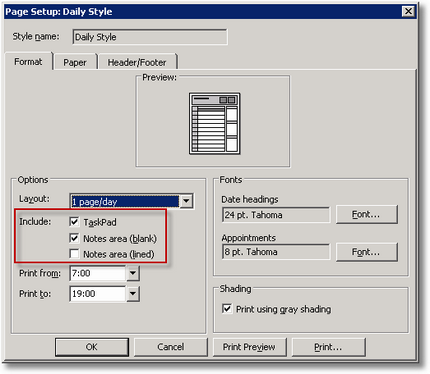Click the Print... button

(x=328, y=347)
